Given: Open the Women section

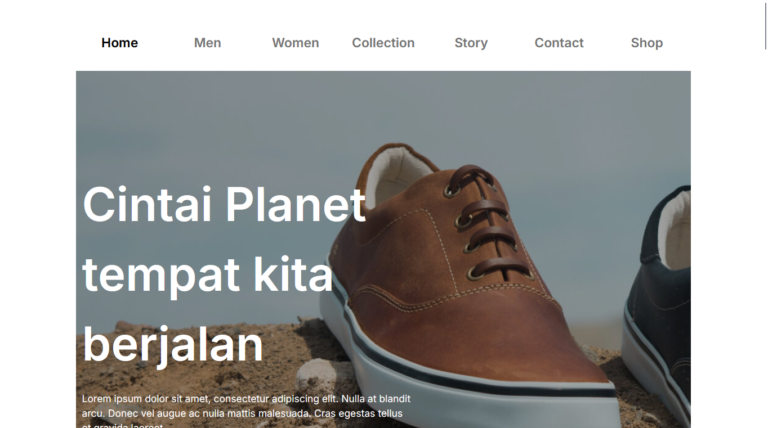Looking at the screenshot, I should (x=295, y=43).
